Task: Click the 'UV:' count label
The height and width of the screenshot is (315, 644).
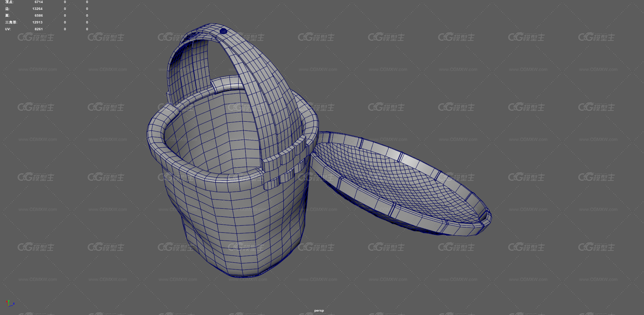Action: tap(8, 29)
